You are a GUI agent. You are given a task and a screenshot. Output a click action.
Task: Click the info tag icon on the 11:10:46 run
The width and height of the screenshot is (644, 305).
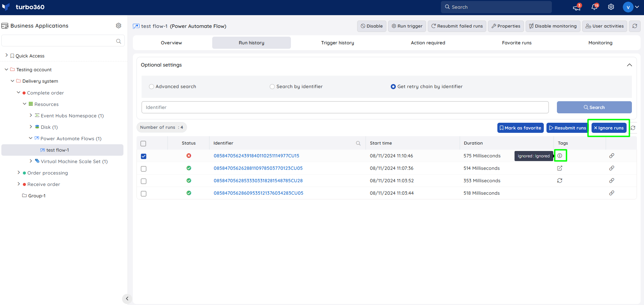pos(560,156)
